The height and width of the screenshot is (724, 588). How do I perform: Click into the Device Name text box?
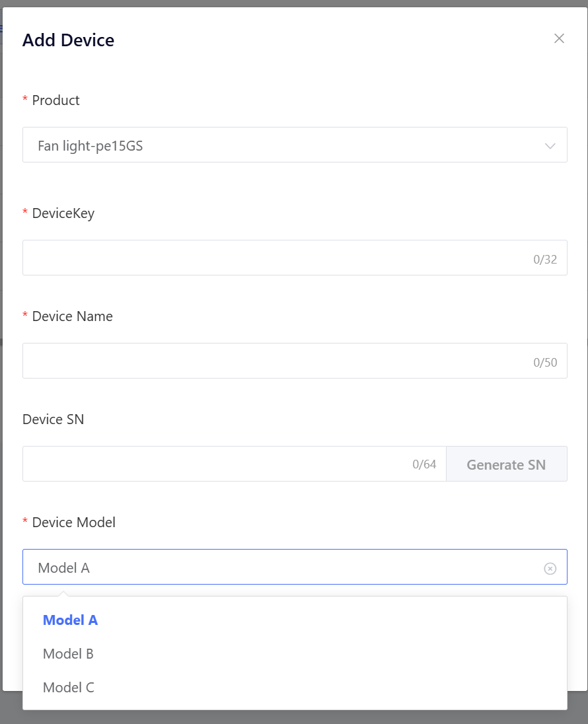(x=271, y=361)
